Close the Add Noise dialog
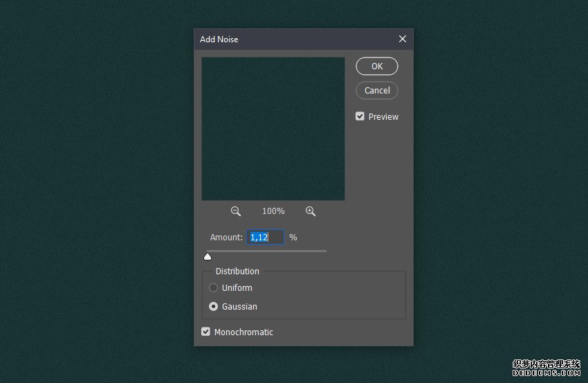The image size is (588, 383). tap(403, 39)
